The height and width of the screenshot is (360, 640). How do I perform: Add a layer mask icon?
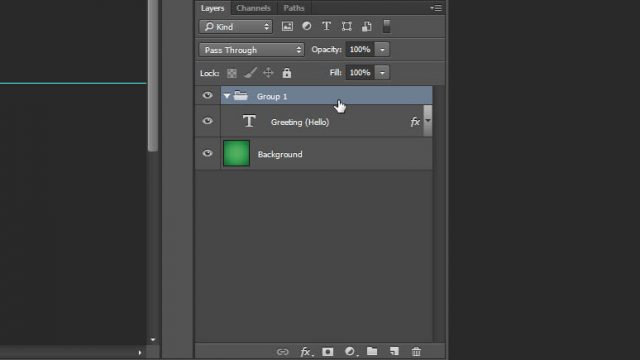point(327,351)
